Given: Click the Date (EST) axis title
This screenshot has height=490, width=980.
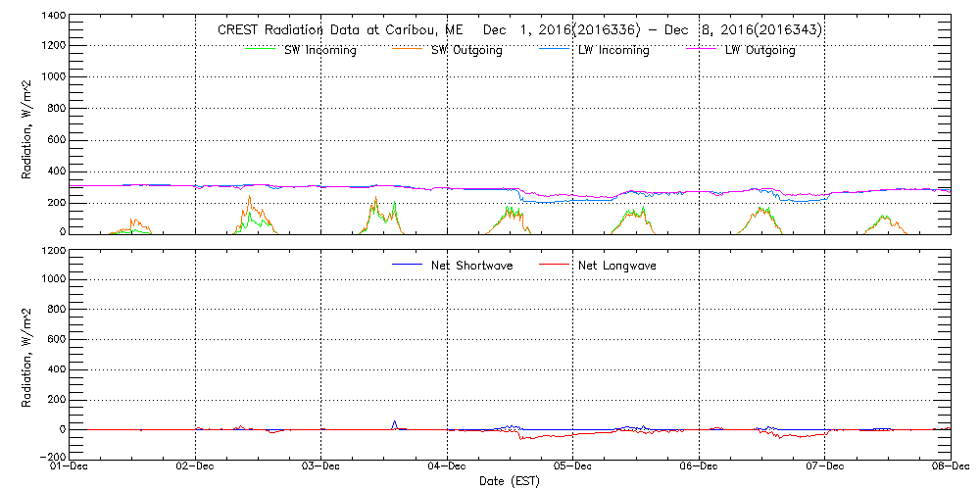Looking at the screenshot, I should tap(510, 481).
